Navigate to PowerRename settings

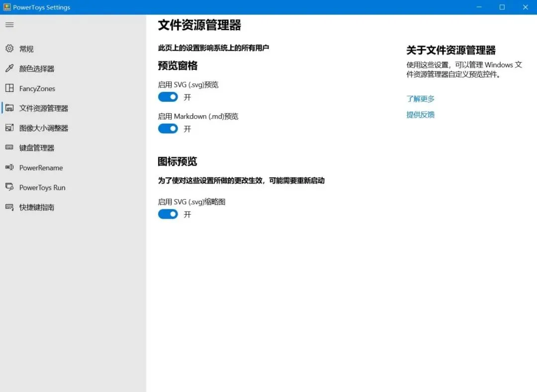[73, 167]
